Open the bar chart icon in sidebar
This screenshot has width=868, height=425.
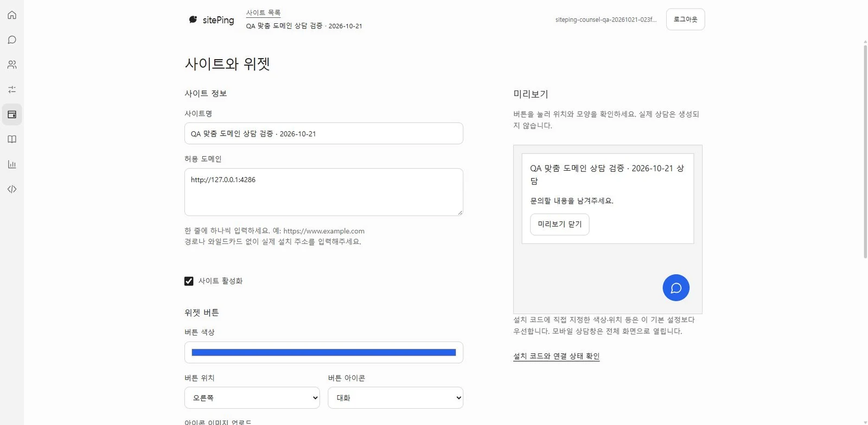pyautogui.click(x=12, y=164)
